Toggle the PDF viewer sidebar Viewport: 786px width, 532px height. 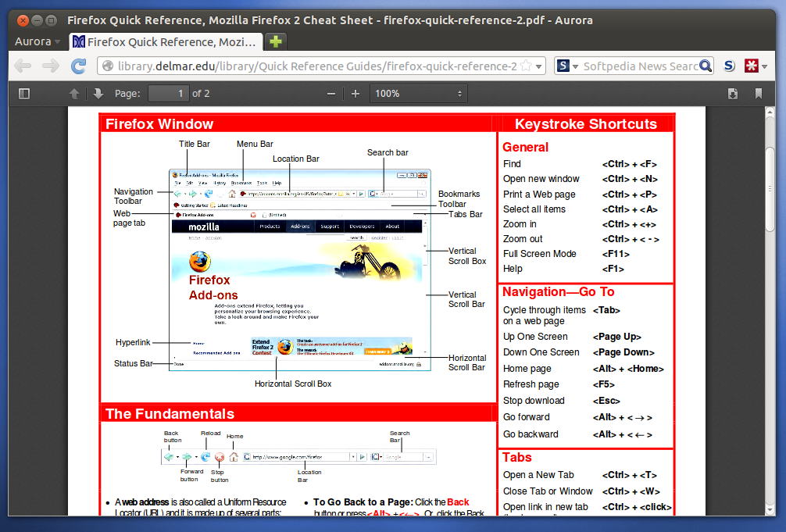(24, 94)
